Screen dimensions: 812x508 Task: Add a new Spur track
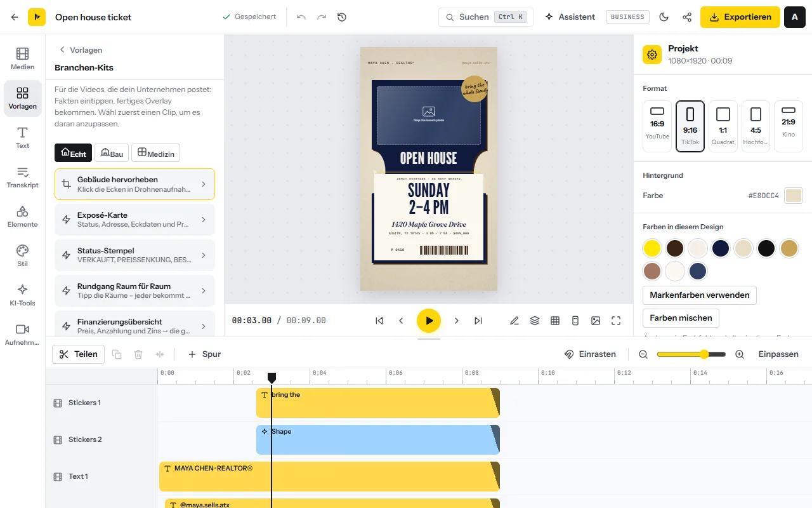point(204,354)
